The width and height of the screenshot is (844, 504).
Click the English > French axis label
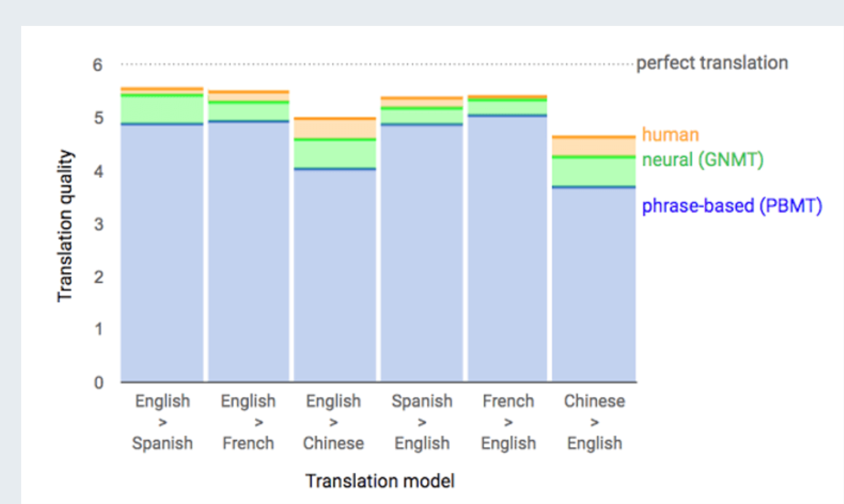(x=248, y=422)
